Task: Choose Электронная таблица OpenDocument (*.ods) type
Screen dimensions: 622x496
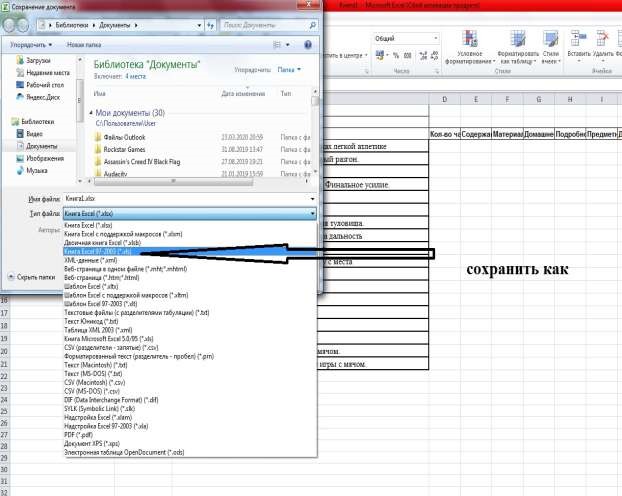Action: click(190, 452)
